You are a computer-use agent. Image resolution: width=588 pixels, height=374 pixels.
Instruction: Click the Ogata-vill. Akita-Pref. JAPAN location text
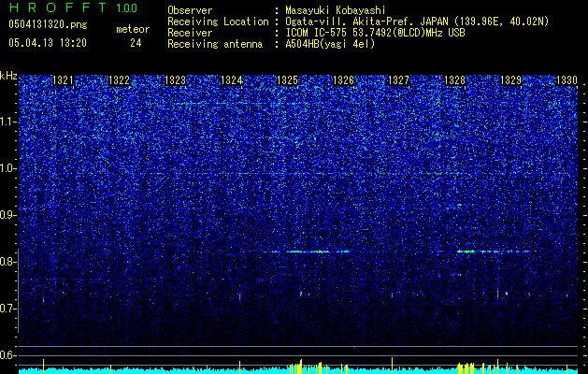[417, 22]
